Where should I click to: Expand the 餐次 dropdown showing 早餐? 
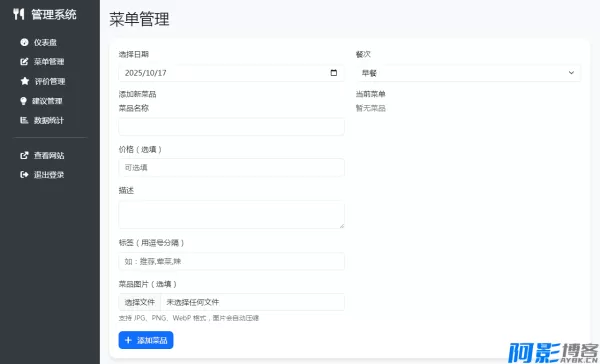point(468,73)
